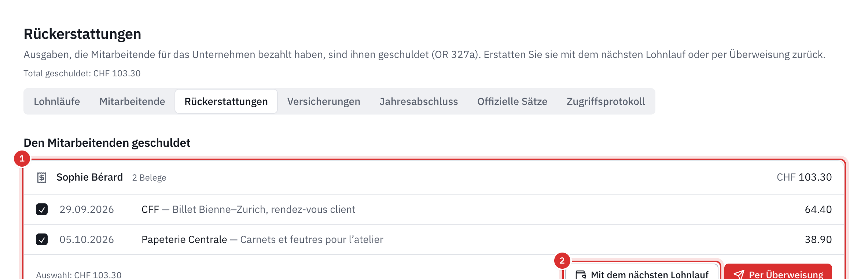Viewport: 868px width, 279px height.
Task: Open the Versicherungen tab
Action: tap(324, 101)
